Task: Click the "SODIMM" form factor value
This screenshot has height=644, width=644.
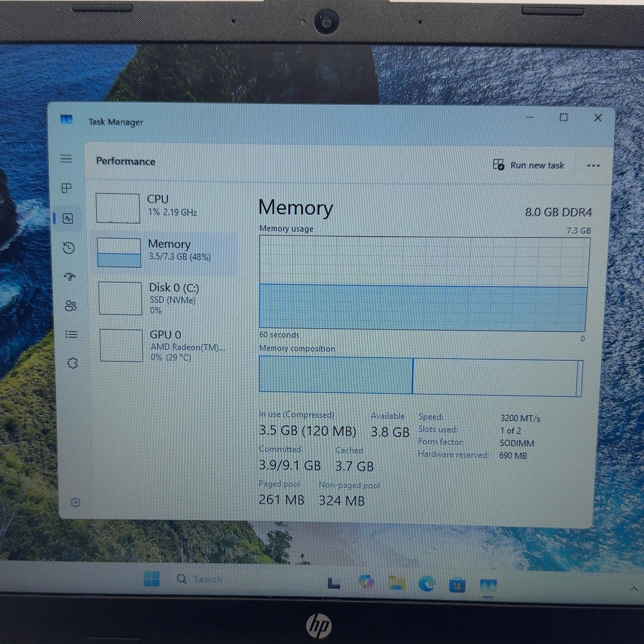Action: (x=517, y=443)
